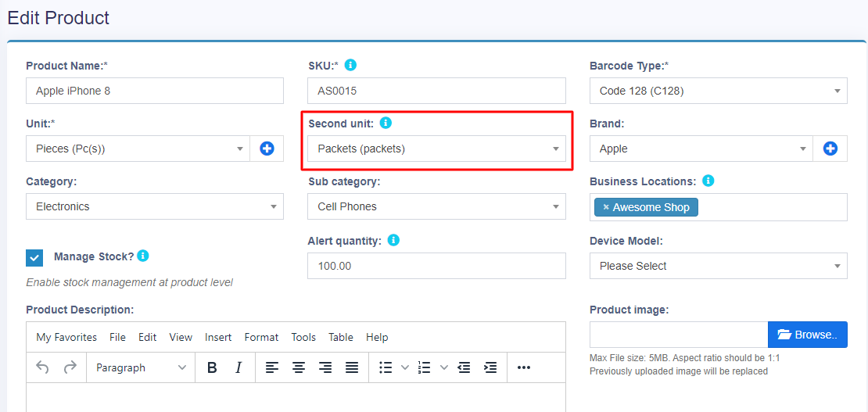The width and height of the screenshot is (868, 412).
Task: Open the Format menu in editor
Action: [261, 337]
